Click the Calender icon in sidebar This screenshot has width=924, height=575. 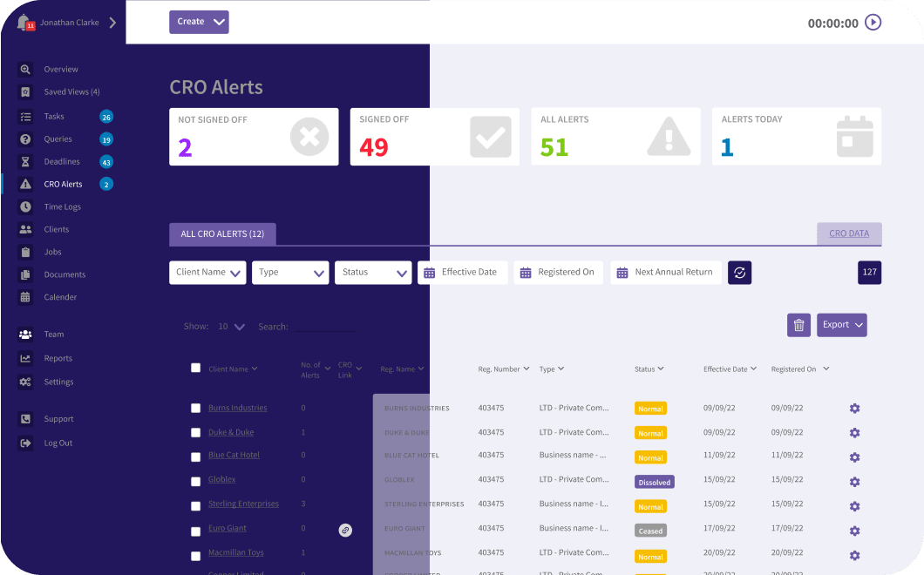[x=25, y=297]
